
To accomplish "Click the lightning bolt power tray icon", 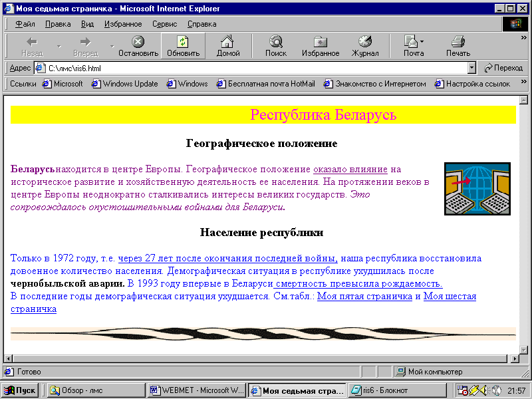I will (x=473, y=390).
